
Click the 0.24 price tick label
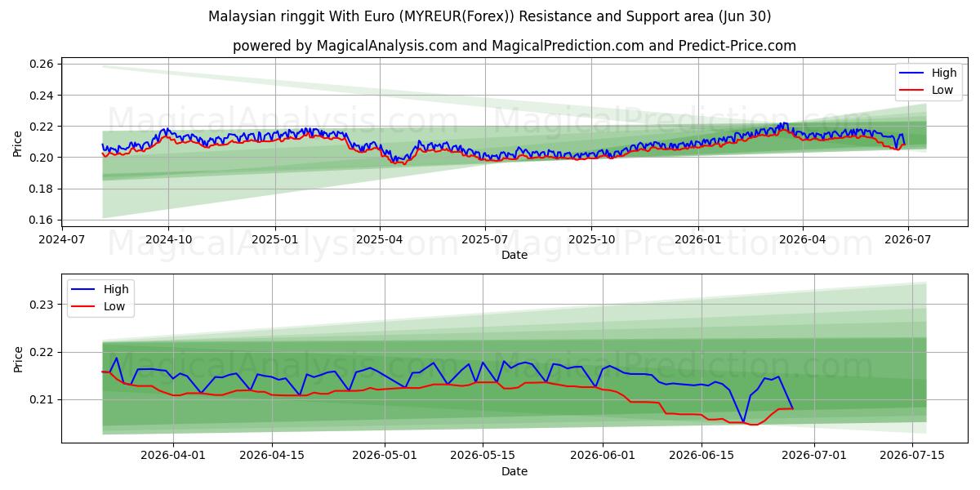pos(42,95)
